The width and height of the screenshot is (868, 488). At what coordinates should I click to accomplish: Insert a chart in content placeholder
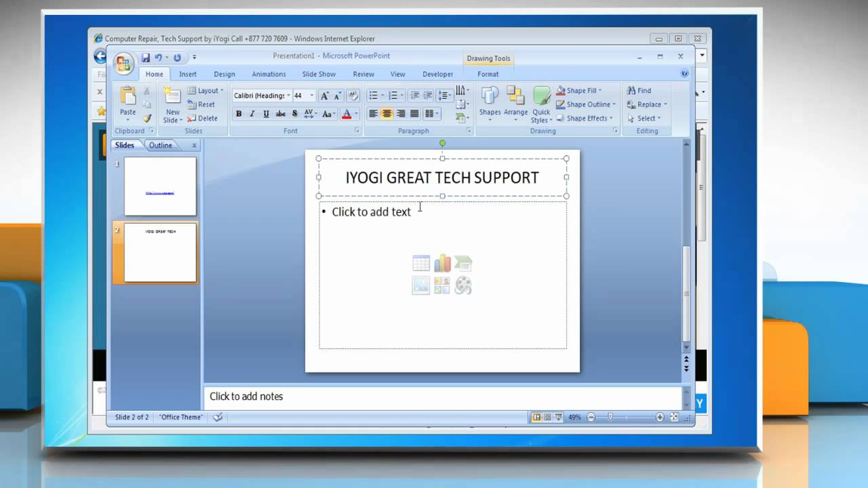[442, 264]
